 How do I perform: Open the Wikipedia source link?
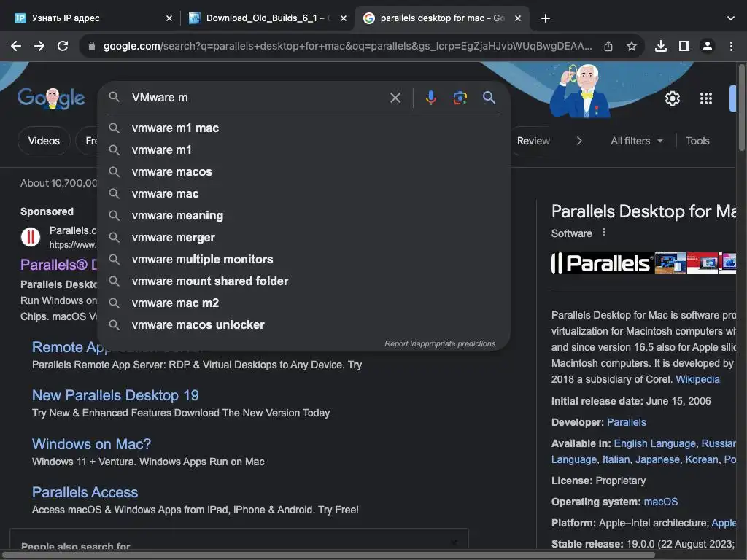point(697,379)
